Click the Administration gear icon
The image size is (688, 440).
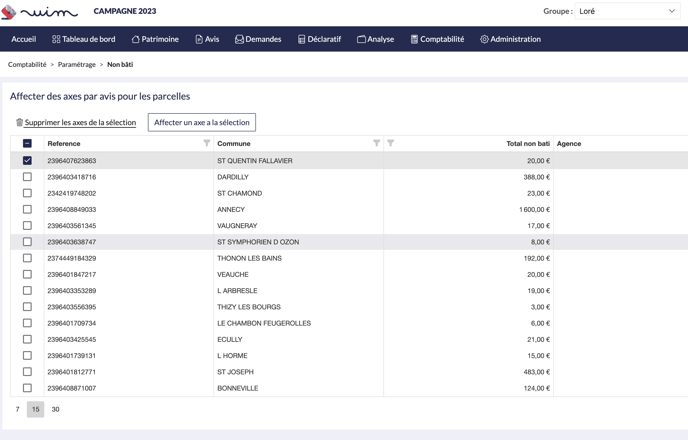pos(484,40)
